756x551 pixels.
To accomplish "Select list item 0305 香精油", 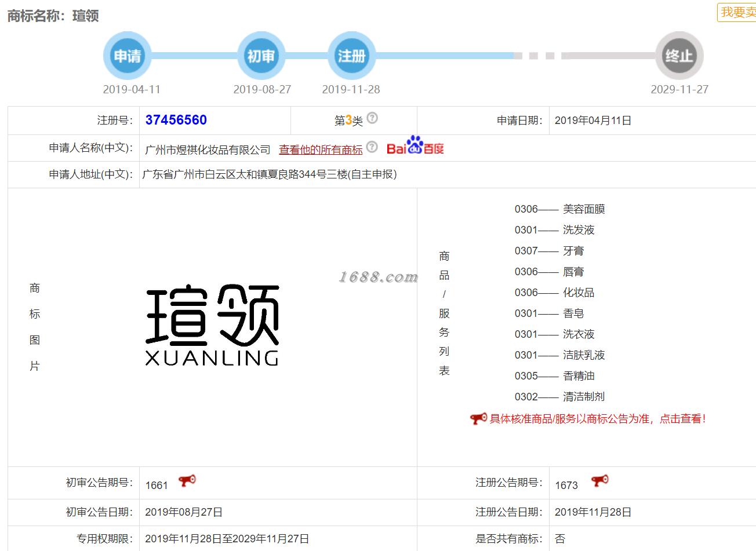I will (554, 376).
